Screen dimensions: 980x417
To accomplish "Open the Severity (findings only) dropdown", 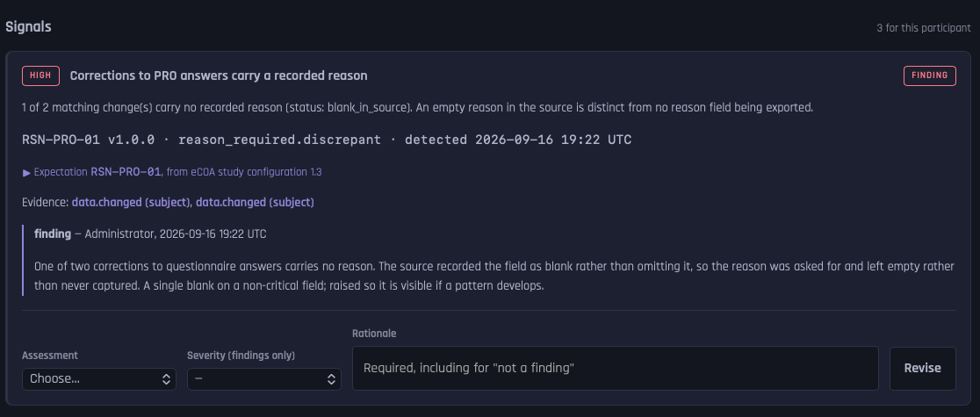I will [263, 379].
